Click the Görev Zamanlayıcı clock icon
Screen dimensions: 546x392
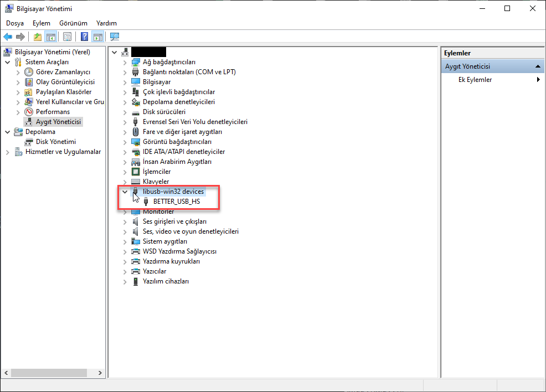29,72
